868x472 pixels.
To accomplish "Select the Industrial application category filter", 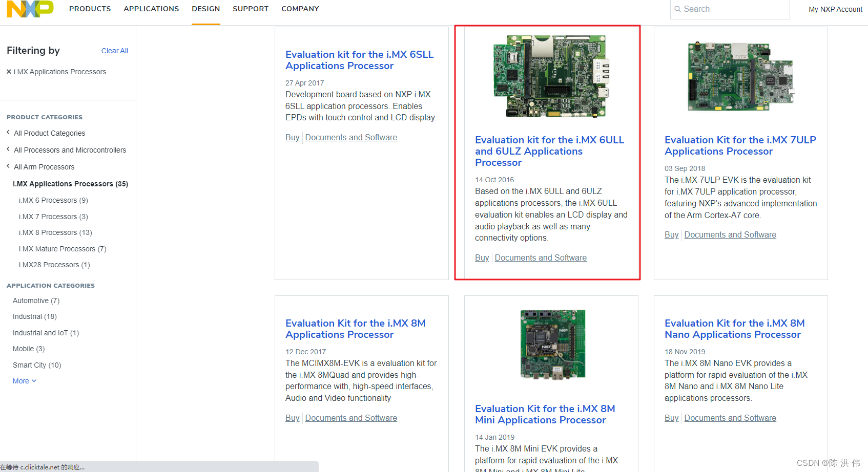I will click(x=34, y=316).
